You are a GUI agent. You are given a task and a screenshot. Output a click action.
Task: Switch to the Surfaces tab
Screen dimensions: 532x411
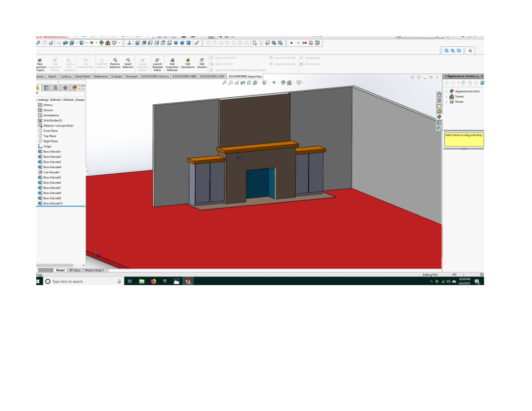tap(66, 76)
